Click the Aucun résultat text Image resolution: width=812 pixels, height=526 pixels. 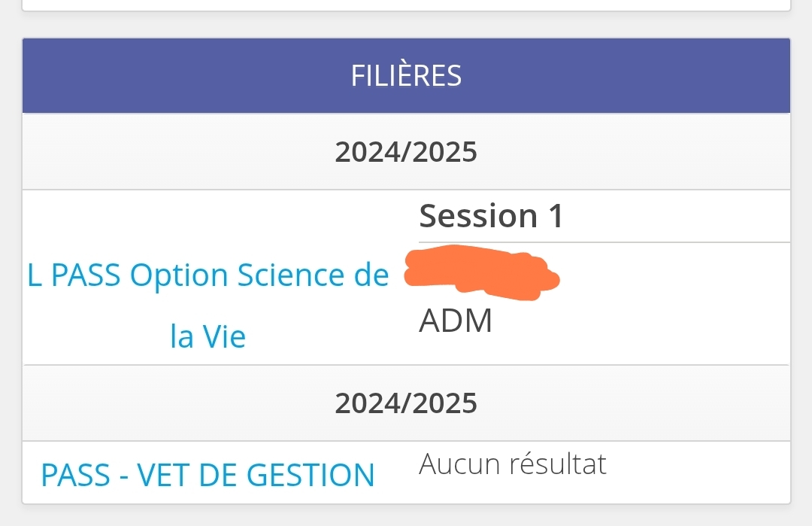click(513, 464)
